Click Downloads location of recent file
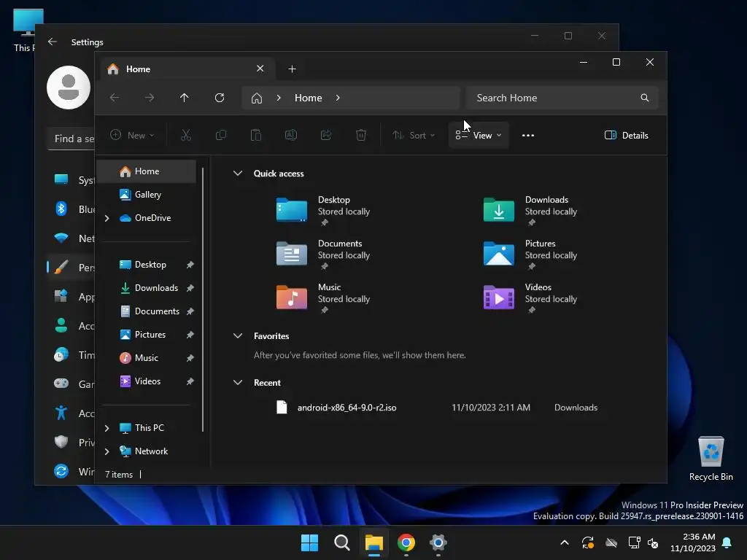The image size is (747, 560). pos(576,408)
